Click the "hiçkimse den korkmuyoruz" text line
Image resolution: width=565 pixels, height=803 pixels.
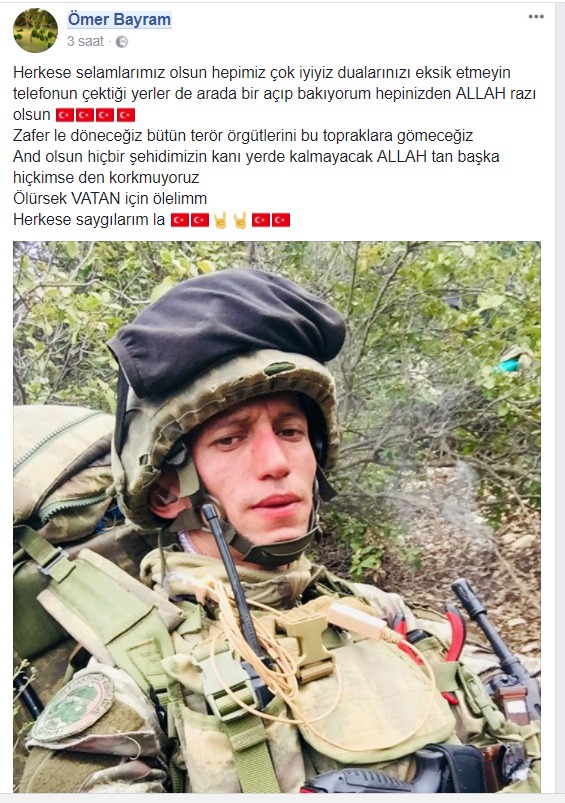tap(106, 178)
